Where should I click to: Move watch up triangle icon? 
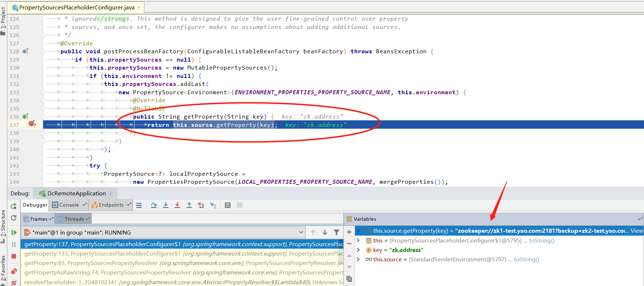click(349, 256)
